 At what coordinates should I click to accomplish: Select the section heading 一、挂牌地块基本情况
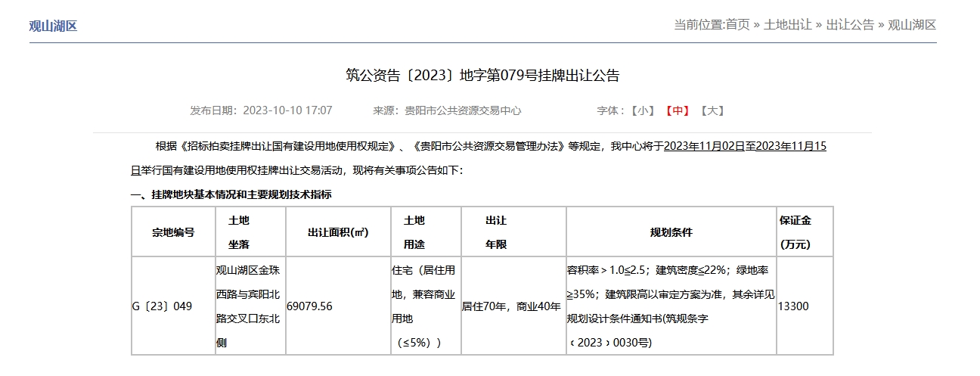coord(231,194)
